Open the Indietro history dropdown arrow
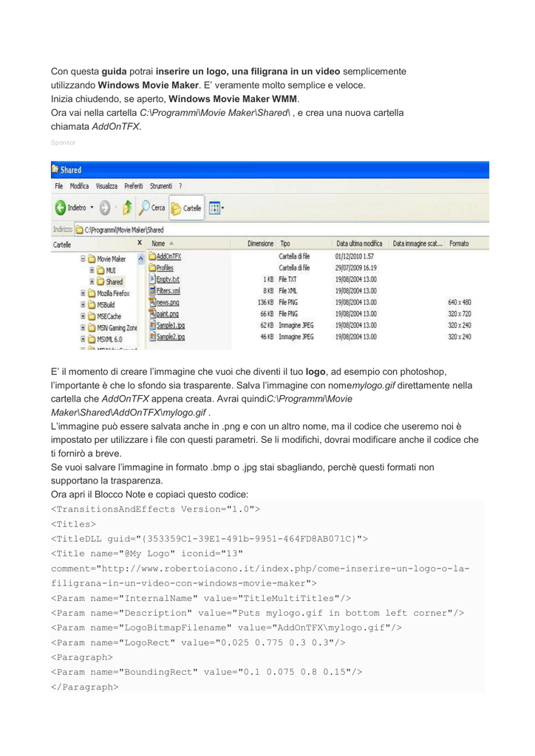The width and height of the screenshot is (535, 756). tap(92, 207)
